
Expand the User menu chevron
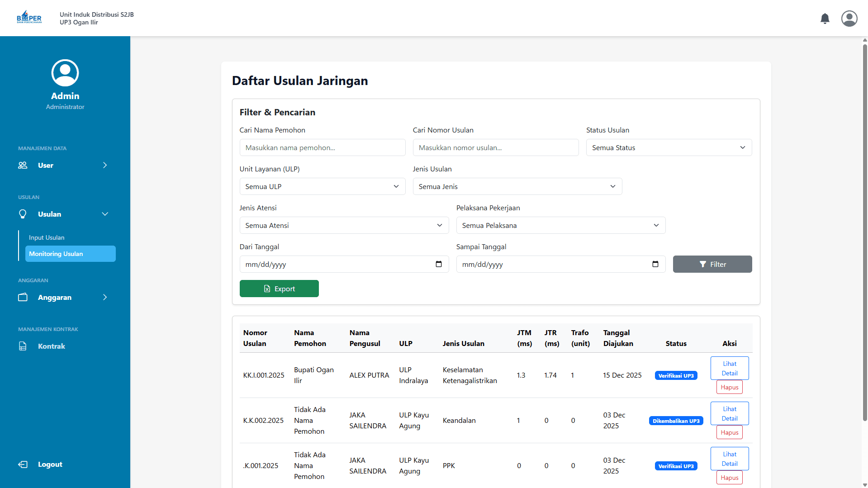(105, 166)
